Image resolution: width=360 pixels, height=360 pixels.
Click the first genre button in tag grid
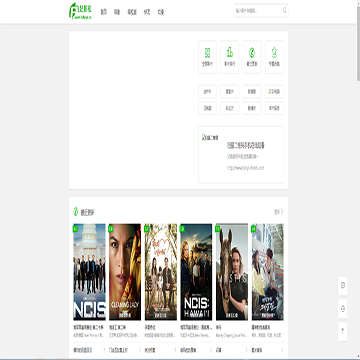[x=207, y=91]
